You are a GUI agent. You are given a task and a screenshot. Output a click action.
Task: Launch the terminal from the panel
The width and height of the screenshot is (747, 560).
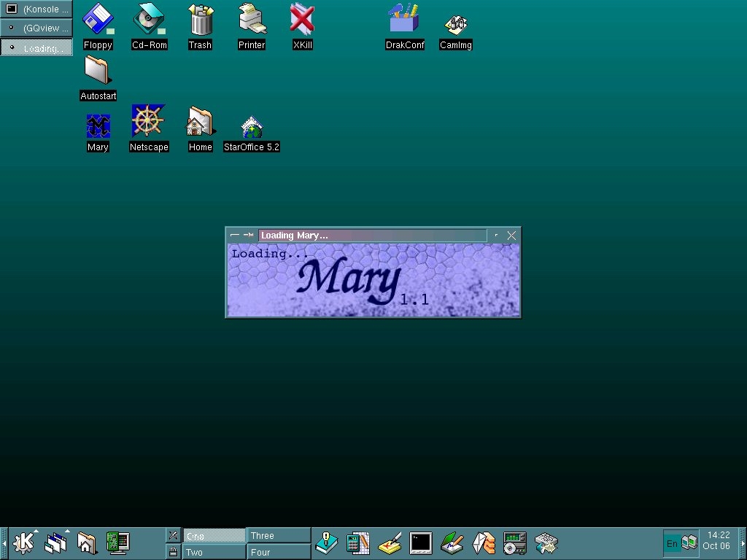(421, 542)
